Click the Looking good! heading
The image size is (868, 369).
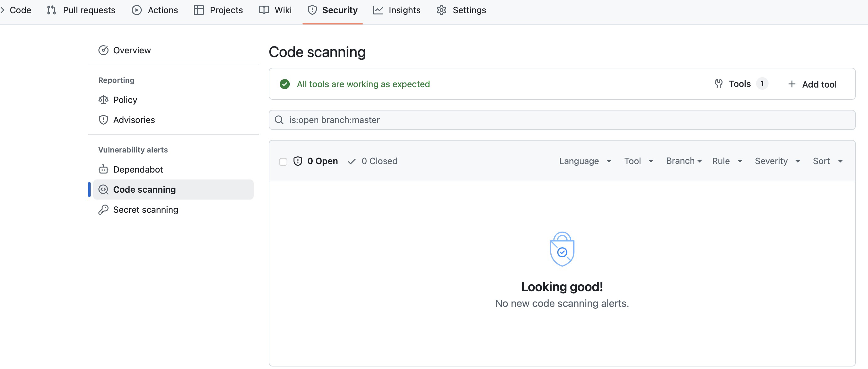click(562, 287)
